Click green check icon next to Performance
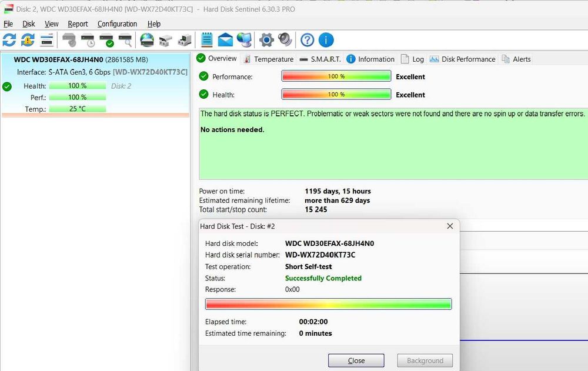588x371 pixels. click(x=203, y=76)
